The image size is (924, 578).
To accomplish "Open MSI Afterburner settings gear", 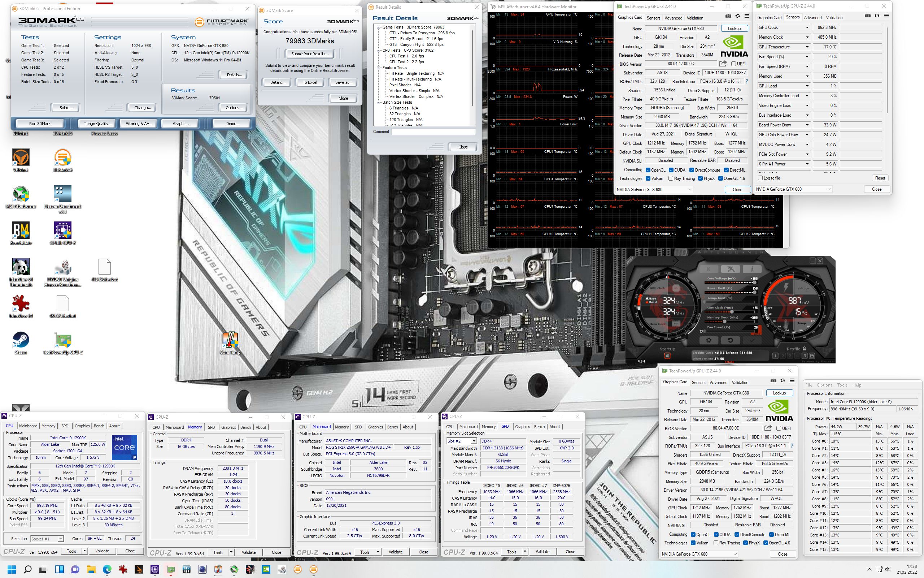I will coord(709,340).
